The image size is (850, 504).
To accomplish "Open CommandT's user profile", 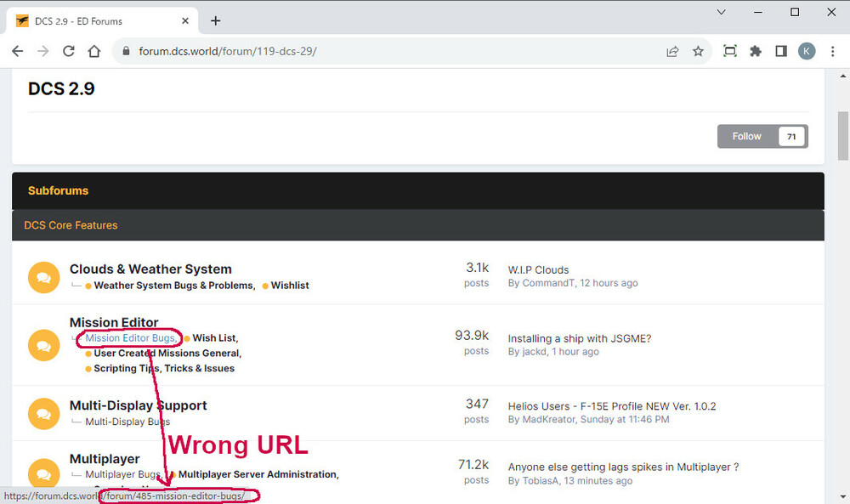I will [548, 283].
